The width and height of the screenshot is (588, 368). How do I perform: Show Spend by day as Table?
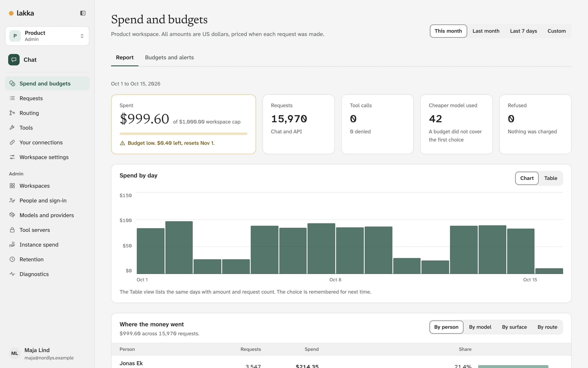click(551, 178)
